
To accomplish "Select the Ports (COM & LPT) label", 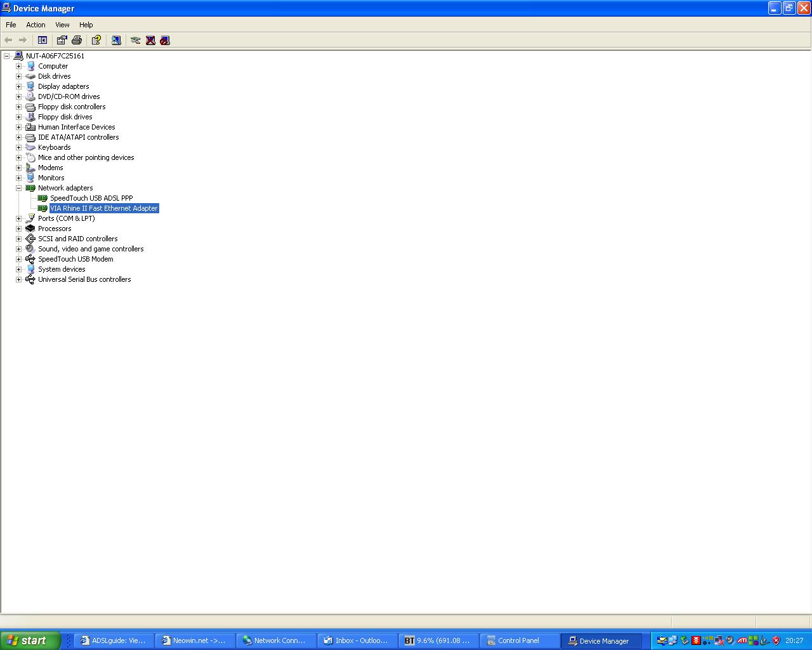I will click(x=67, y=218).
